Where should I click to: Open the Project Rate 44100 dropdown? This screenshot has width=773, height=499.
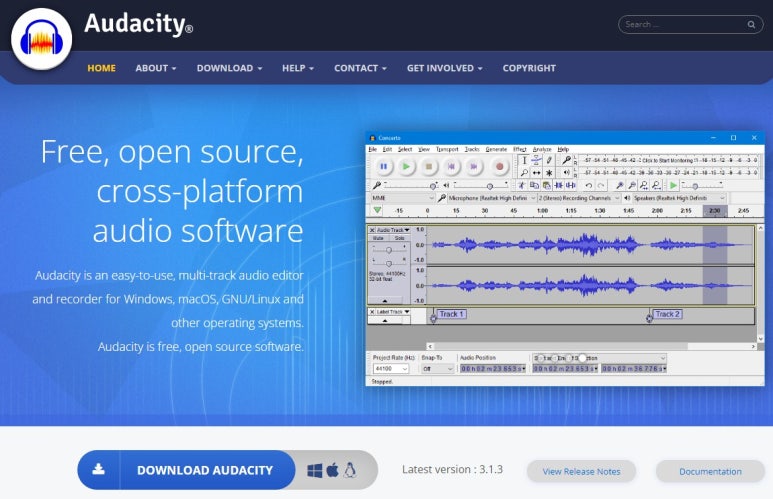tap(391, 369)
